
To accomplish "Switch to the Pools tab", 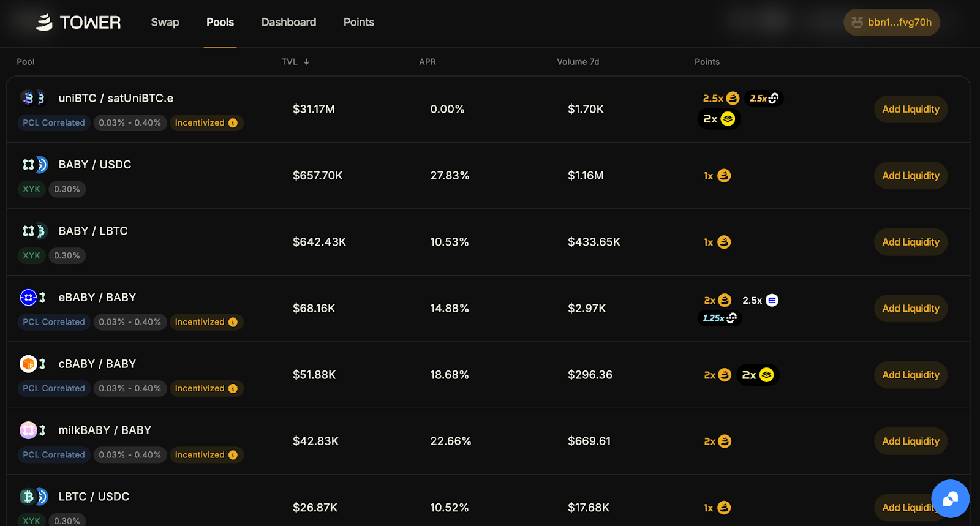I will [x=220, y=22].
